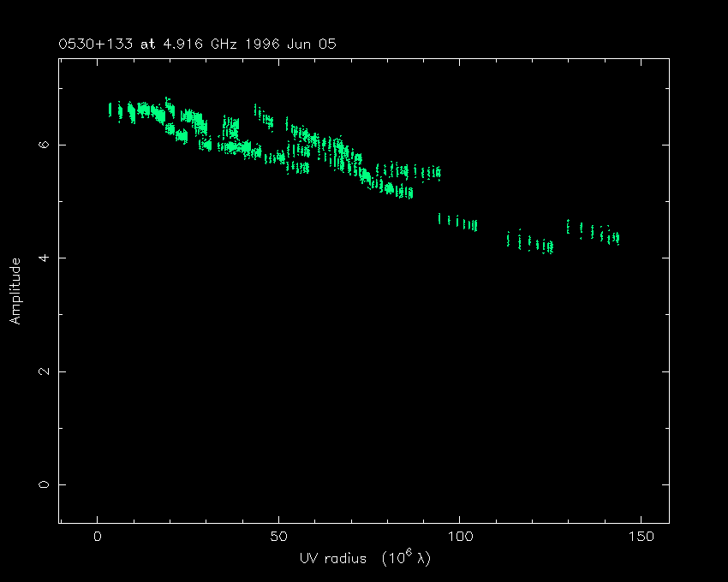Click the y-axis tick label "4"
The width and height of the screenshot is (728, 582).
[x=41, y=258]
